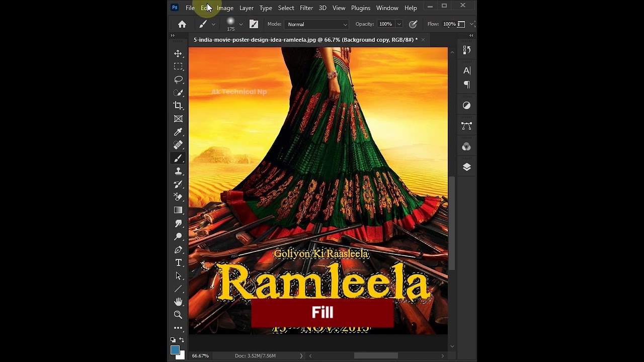Viewport: 644px width, 362px height.
Task: Select the Clone Stamp tool
Action: click(178, 171)
